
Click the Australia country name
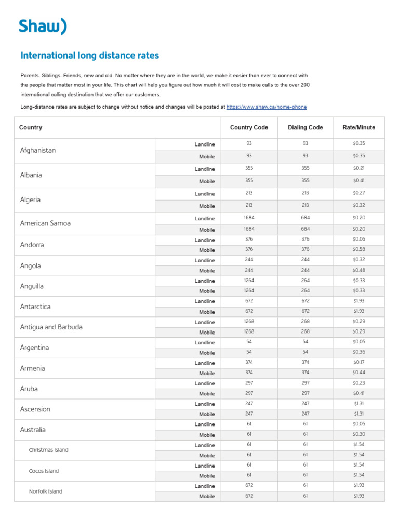33,430
